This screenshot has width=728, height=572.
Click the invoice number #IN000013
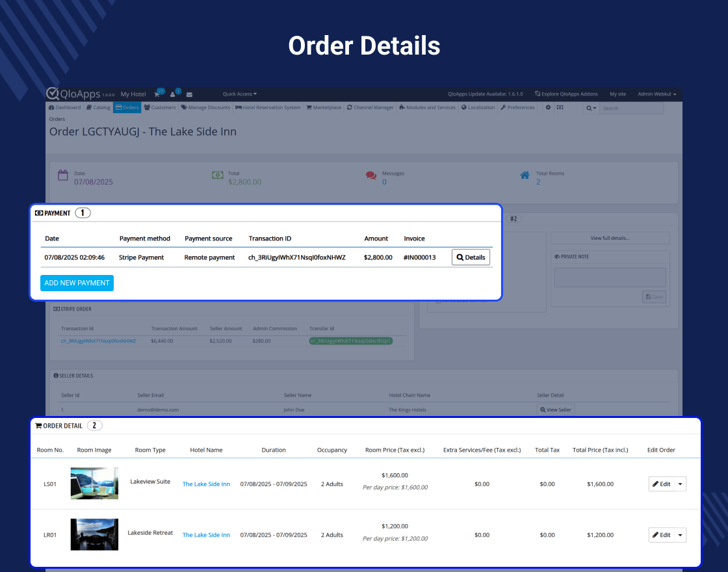(x=420, y=257)
